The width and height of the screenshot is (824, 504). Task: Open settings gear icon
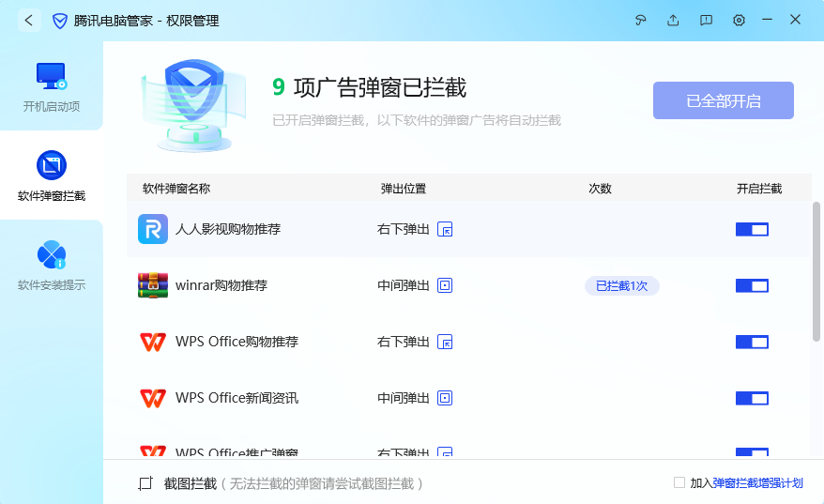tap(739, 21)
